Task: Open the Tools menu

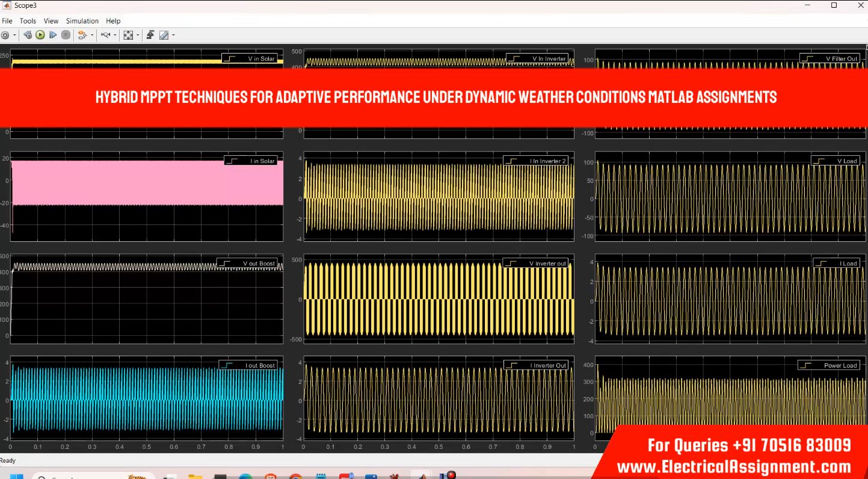Action: [28, 21]
